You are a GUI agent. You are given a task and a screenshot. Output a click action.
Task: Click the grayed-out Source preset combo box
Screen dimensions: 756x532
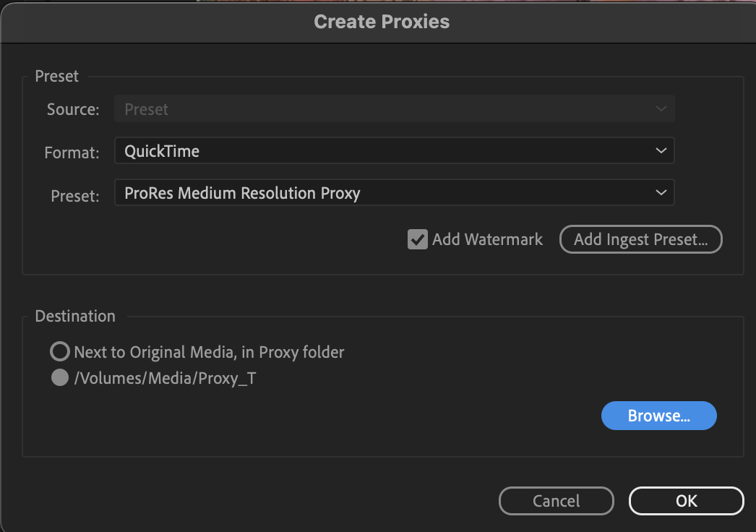395,108
